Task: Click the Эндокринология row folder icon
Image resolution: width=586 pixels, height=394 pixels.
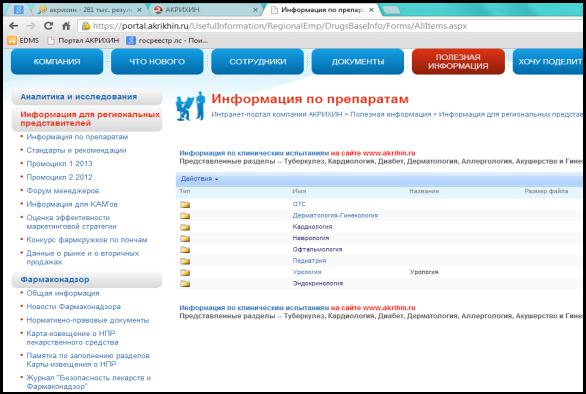Action: pos(185,284)
